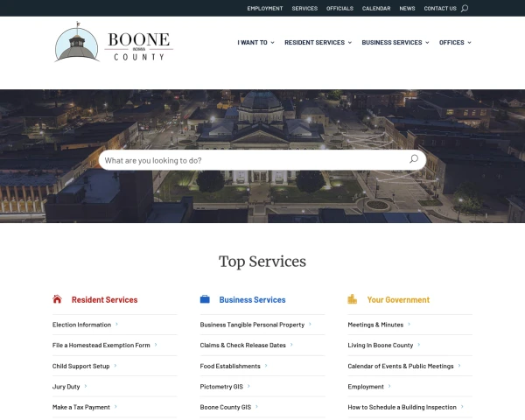Click arrow icon beside Jury Duty
The height and width of the screenshot is (420, 525).
(x=86, y=386)
